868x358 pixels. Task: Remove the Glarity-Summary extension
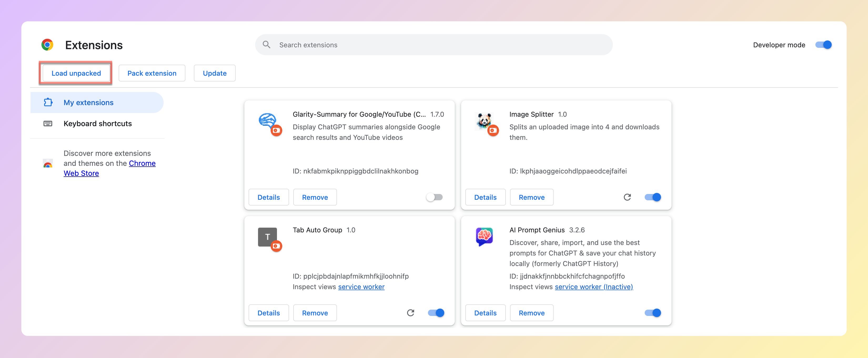click(315, 197)
